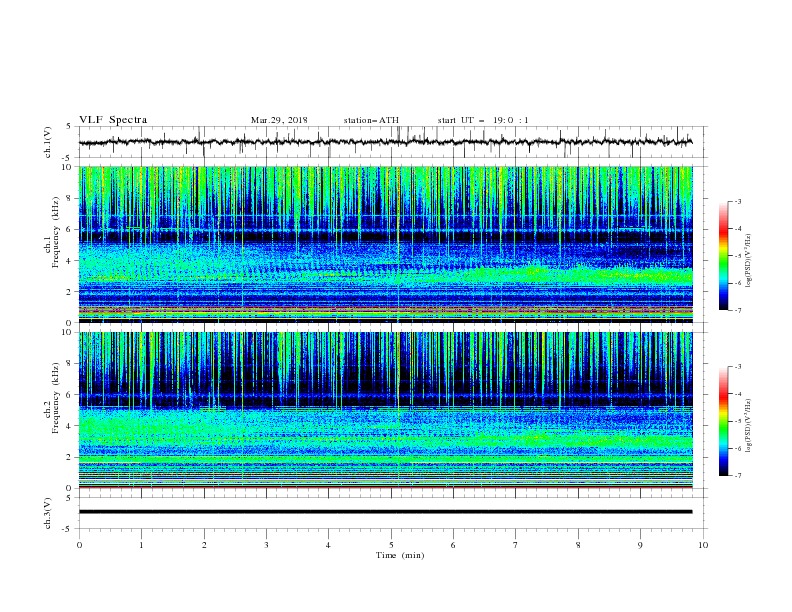The image size is (792, 612).
Task: Click the "-7" tick on the ch.2 colorbar
Action: pos(738,476)
